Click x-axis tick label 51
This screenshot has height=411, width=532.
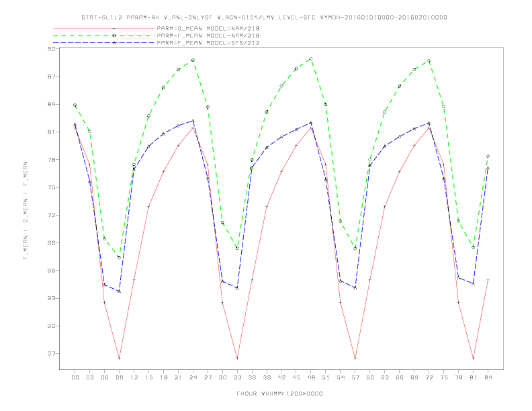click(x=326, y=377)
